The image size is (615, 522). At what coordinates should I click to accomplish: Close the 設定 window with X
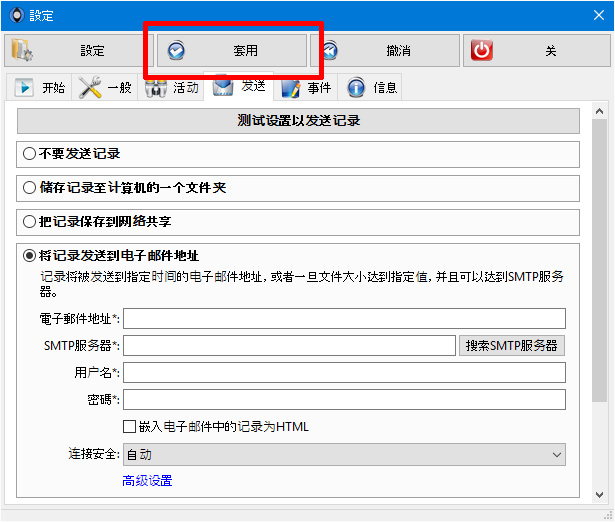599,15
